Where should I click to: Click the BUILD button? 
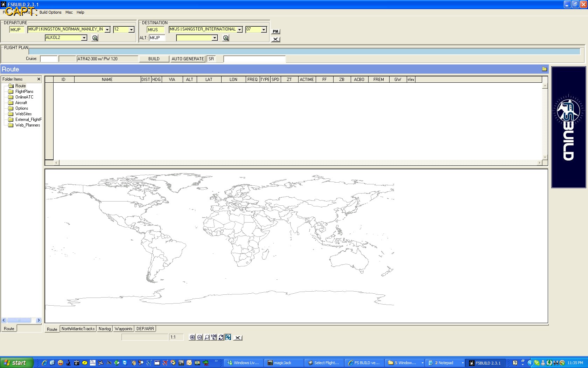[x=154, y=59]
